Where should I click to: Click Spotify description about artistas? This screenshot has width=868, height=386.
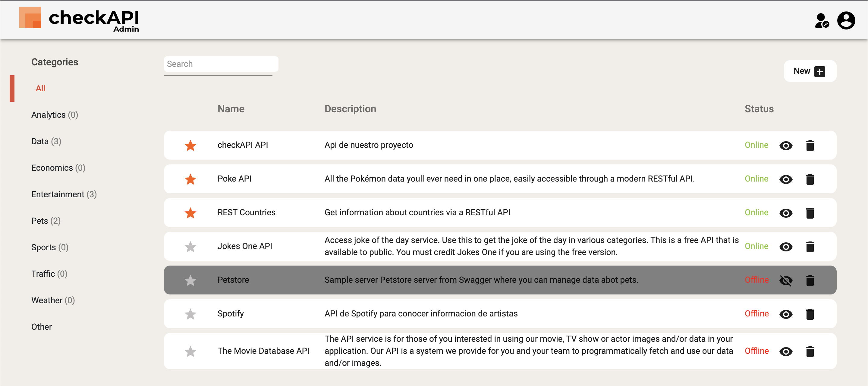421,313
